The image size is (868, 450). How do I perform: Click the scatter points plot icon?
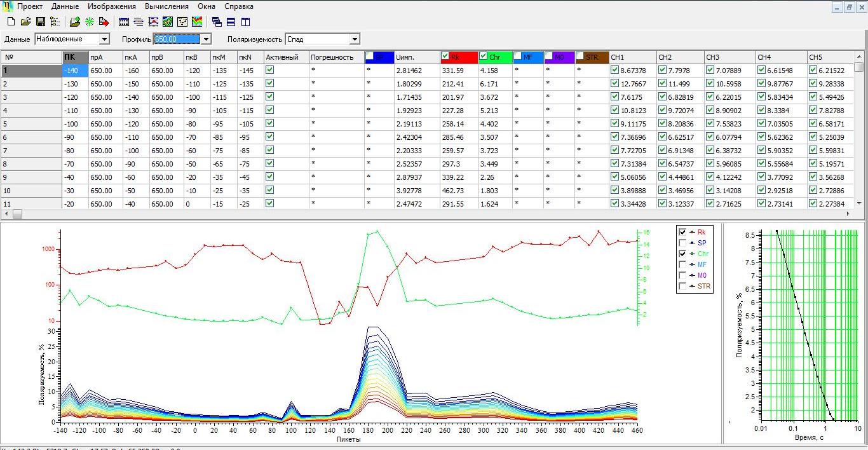[182, 22]
